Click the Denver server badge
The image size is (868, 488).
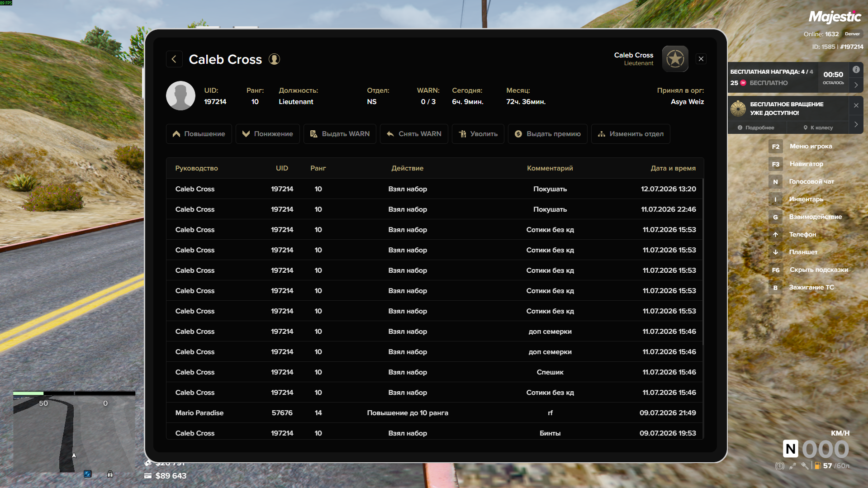(x=852, y=34)
